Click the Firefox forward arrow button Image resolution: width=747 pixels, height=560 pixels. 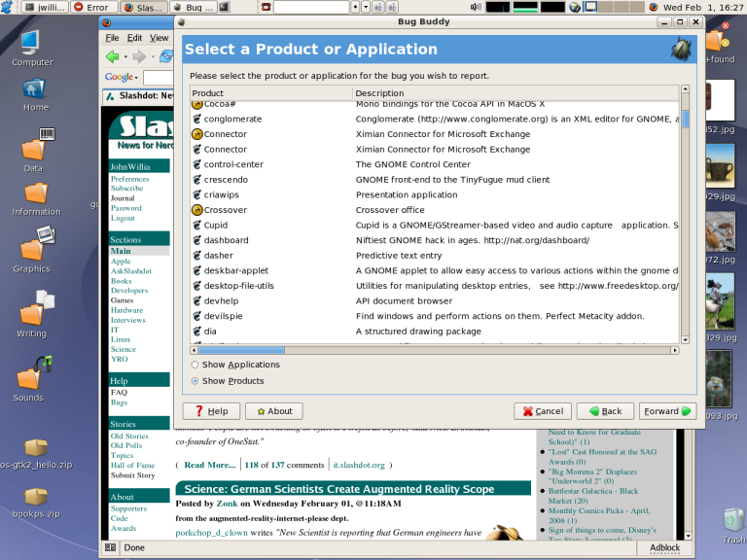point(139,57)
